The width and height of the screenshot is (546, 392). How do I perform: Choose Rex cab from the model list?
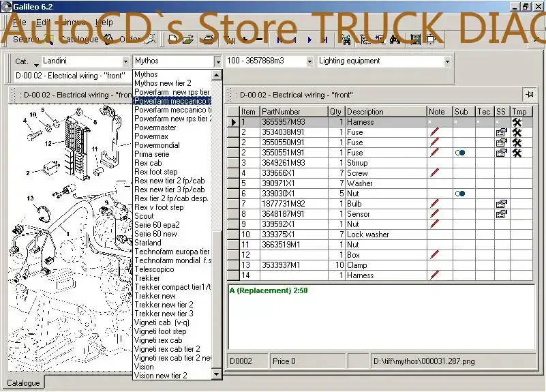148,163
